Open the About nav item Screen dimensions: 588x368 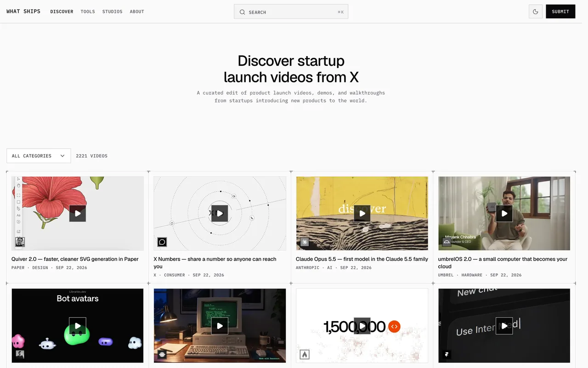coord(137,11)
